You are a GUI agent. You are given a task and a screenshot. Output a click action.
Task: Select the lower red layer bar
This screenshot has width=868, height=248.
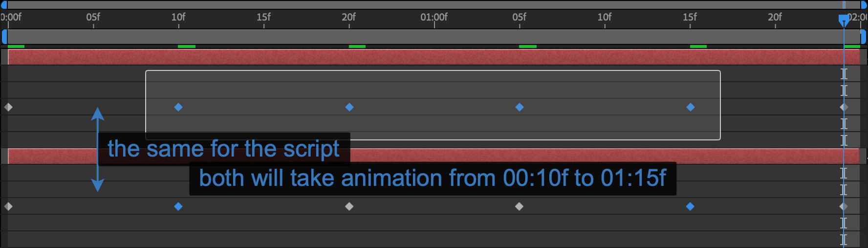(x=434, y=156)
